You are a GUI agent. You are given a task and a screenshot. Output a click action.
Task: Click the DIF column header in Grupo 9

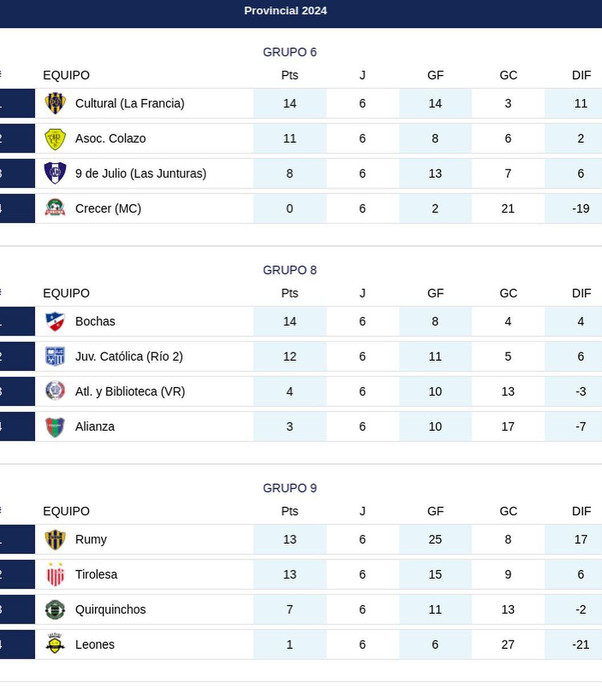pyautogui.click(x=581, y=511)
